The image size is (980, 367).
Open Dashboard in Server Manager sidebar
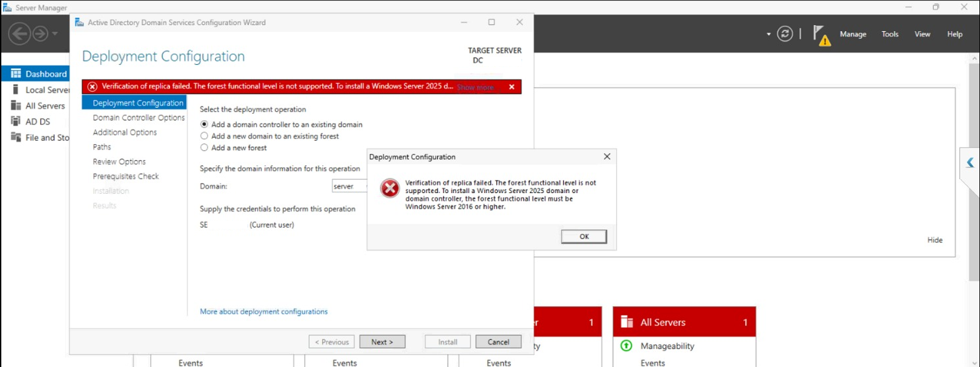[x=35, y=74]
